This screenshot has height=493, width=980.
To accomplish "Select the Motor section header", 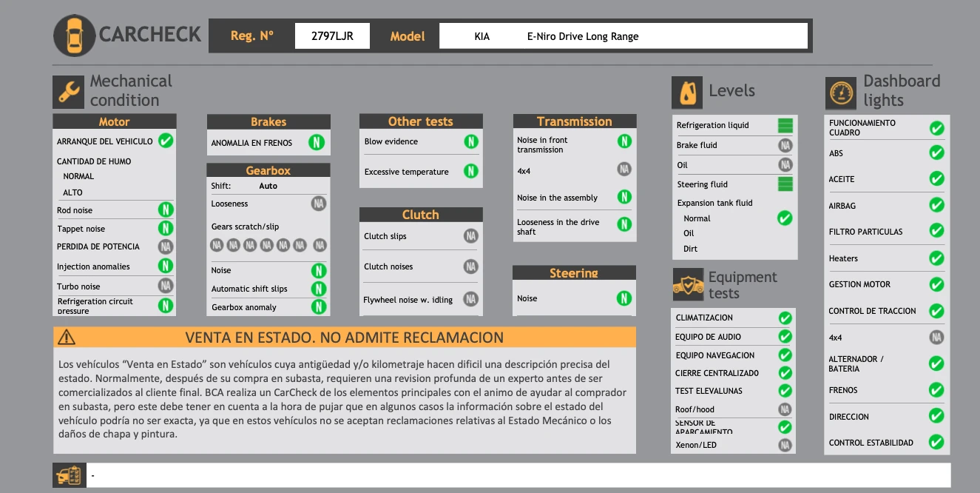I will pos(115,121).
